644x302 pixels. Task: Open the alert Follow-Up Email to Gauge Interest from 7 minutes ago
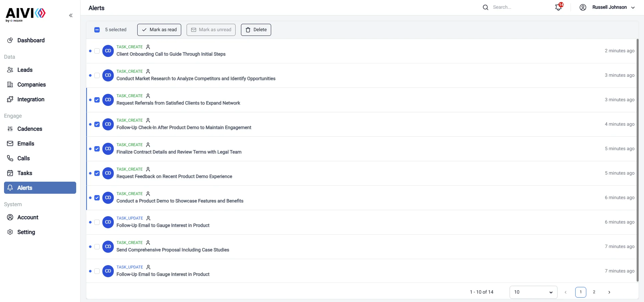[362, 271]
